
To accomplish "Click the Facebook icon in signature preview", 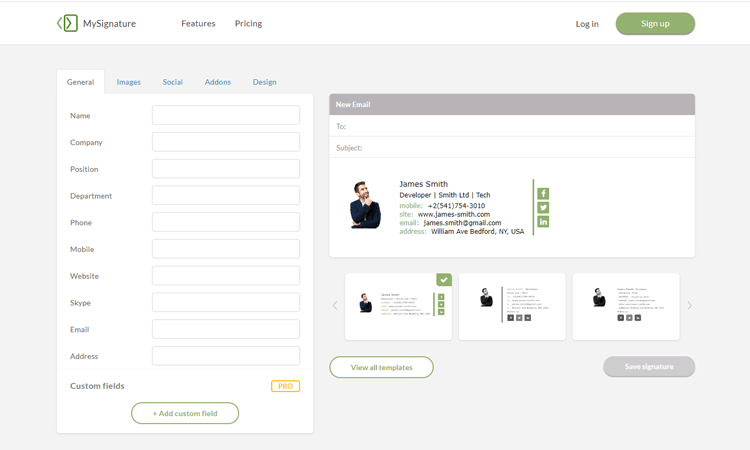I will click(x=543, y=194).
